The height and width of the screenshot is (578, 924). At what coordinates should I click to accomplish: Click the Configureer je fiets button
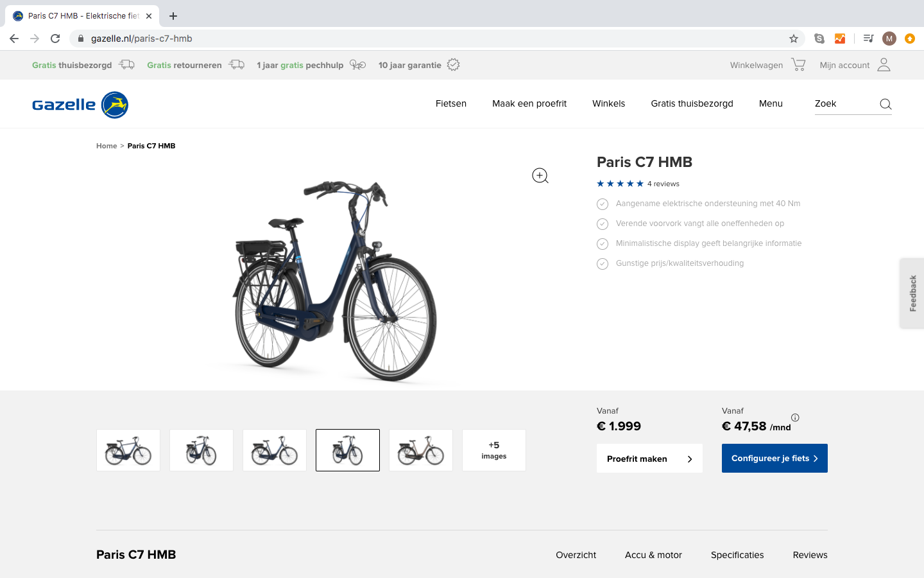774,459
